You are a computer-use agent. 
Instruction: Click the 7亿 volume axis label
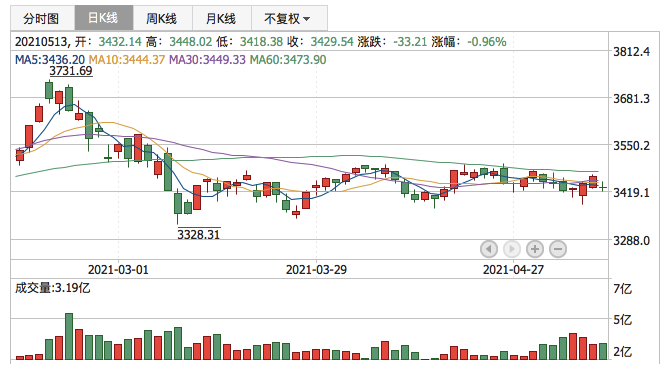tap(623, 289)
